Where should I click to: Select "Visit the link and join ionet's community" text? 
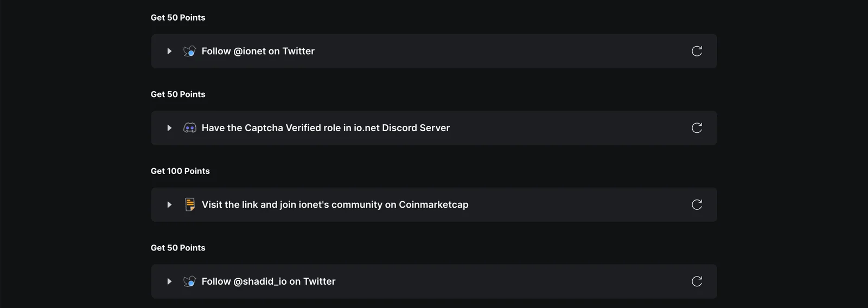[292, 204]
